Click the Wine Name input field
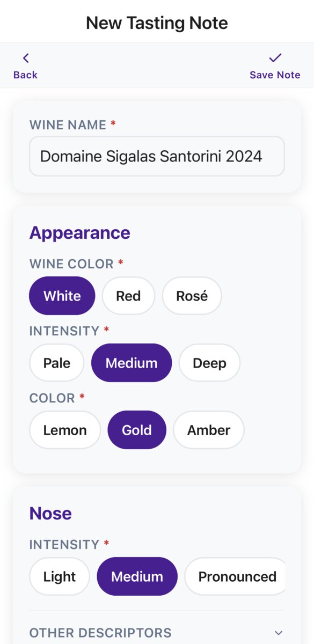This screenshot has width=314, height=644. tap(157, 156)
